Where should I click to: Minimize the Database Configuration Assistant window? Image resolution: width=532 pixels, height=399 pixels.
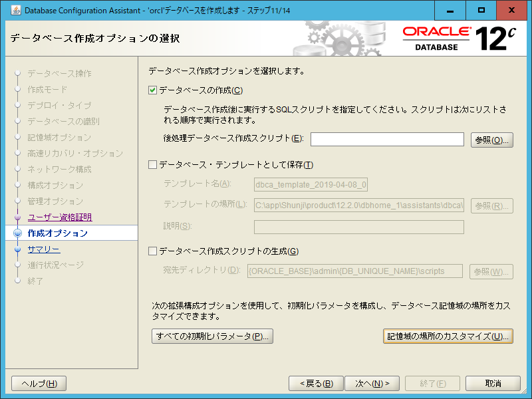(x=450, y=10)
